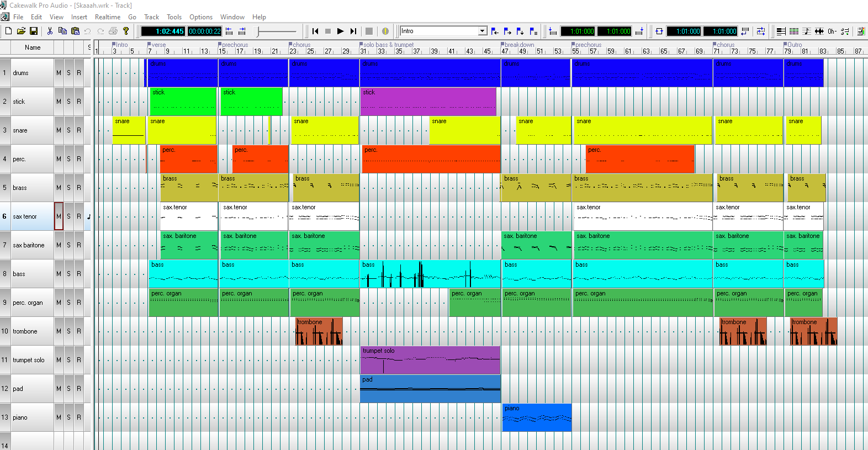This screenshot has height=450, width=868.
Task: Jump to the 'verse' timeline marker
Action: coord(157,45)
